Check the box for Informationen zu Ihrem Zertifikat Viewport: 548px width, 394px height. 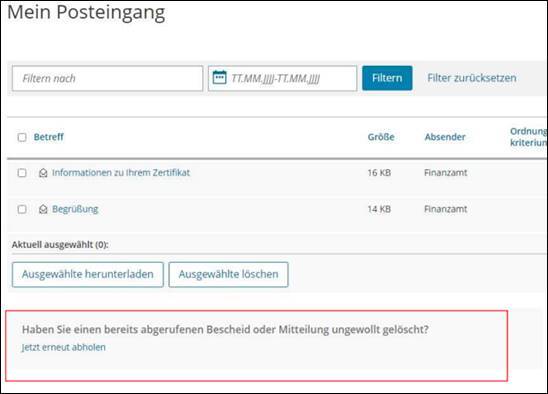pyautogui.click(x=22, y=173)
